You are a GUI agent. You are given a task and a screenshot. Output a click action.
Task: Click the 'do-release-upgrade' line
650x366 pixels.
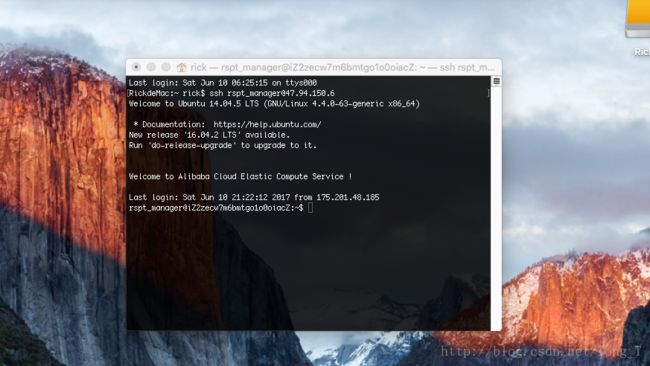(x=223, y=145)
